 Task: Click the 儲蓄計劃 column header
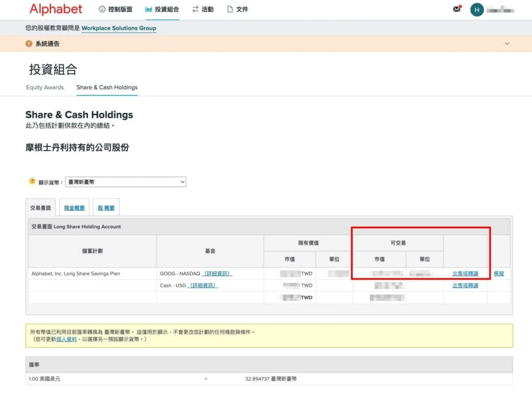[92, 251]
